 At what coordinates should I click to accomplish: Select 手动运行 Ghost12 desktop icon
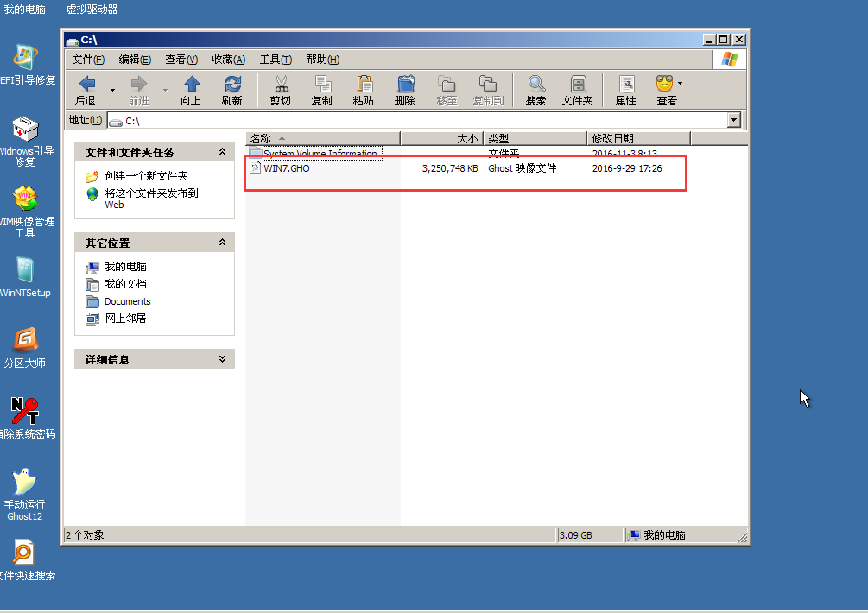[x=25, y=483]
